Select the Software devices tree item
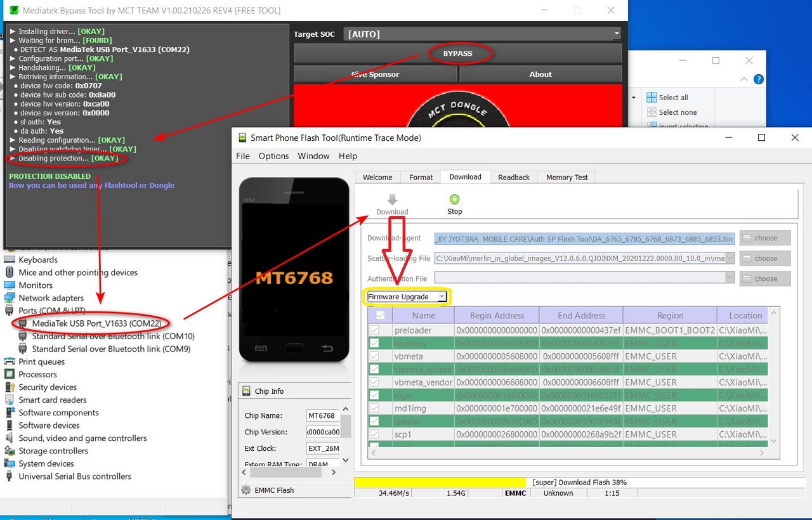Screen dimensions: 812x520 [49, 426]
